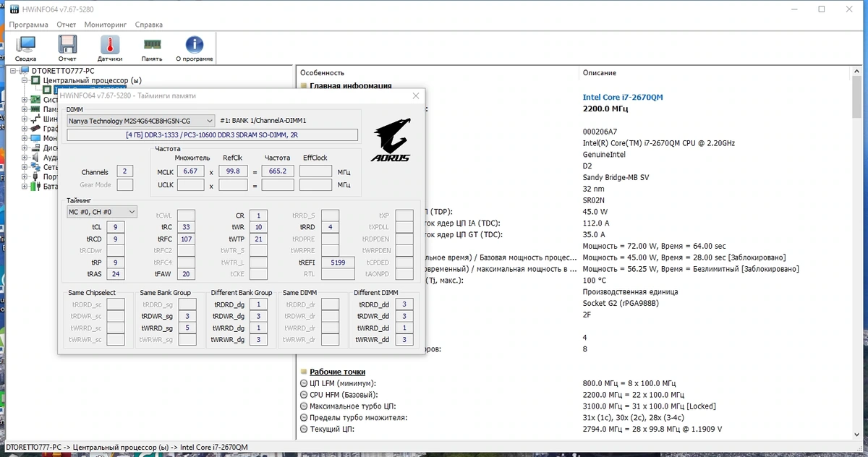Expand the Бата battery tree node
Viewport: 868px width, 457px height.
point(25,186)
